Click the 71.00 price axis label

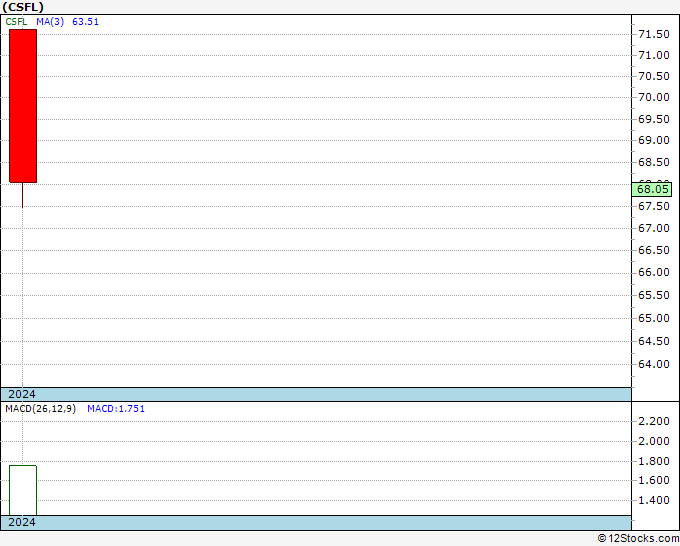pyautogui.click(x=654, y=55)
